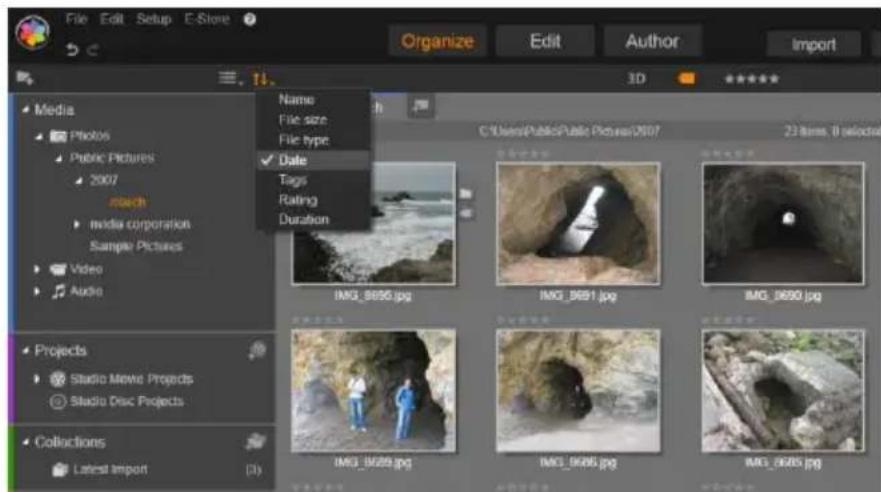881x492 pixels.
Task: Click the Import button
Action: tap(814, 44)
